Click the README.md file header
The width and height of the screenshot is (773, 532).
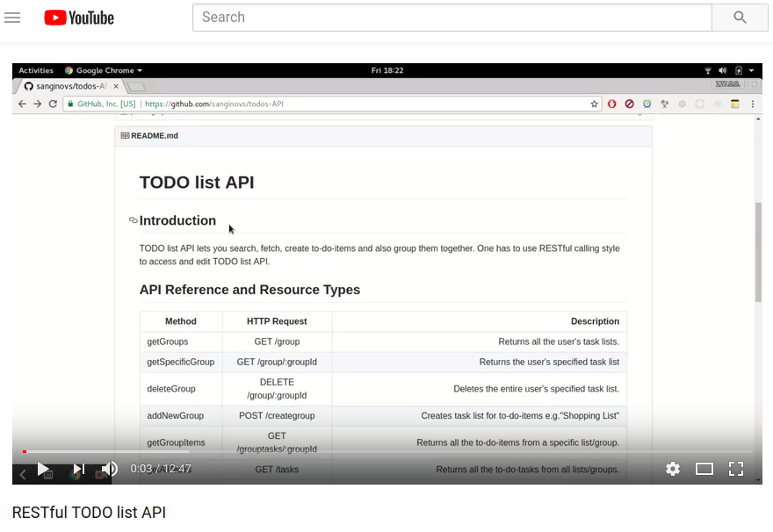click(x=384, y=136)
